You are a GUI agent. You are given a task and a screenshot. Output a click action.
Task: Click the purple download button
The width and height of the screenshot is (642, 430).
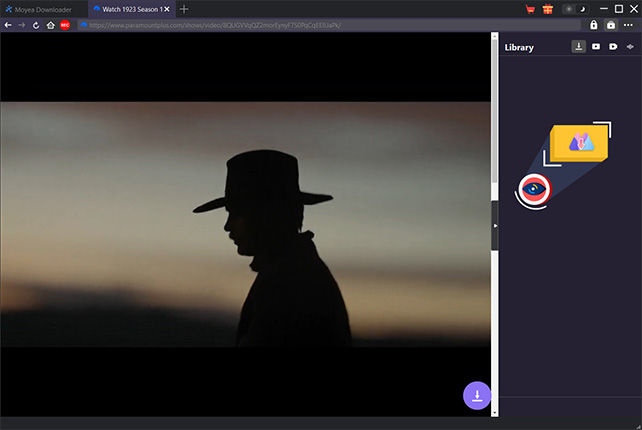tap(477, 395)
